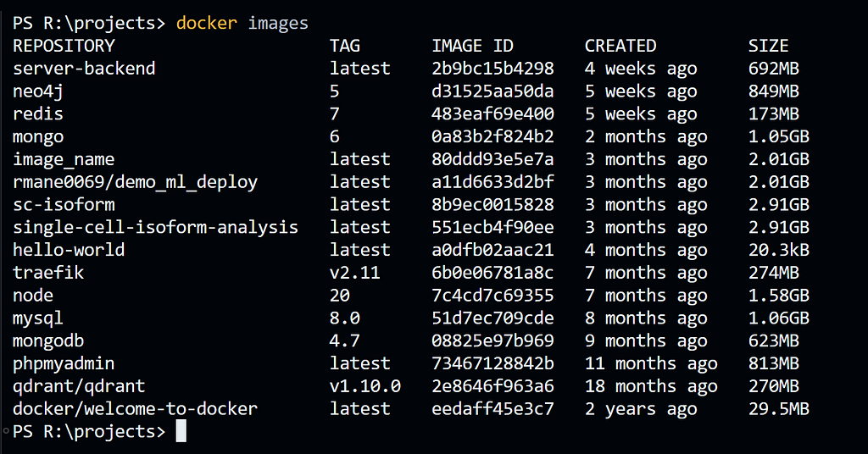The width and height of the screenshot is (868, 454).
Task: Click the 'node' repository name
Action: tap(33, 296)
